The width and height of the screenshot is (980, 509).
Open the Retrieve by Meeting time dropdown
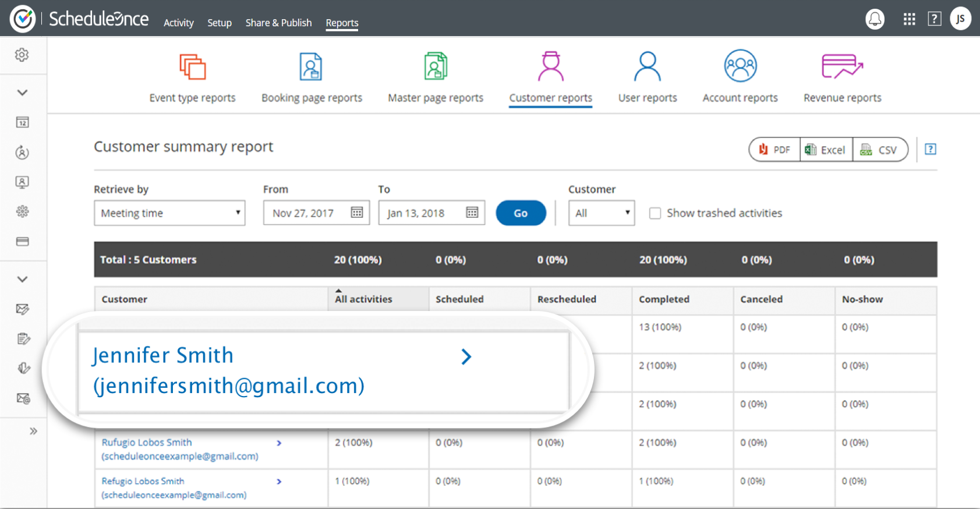(x=169, y=213)
